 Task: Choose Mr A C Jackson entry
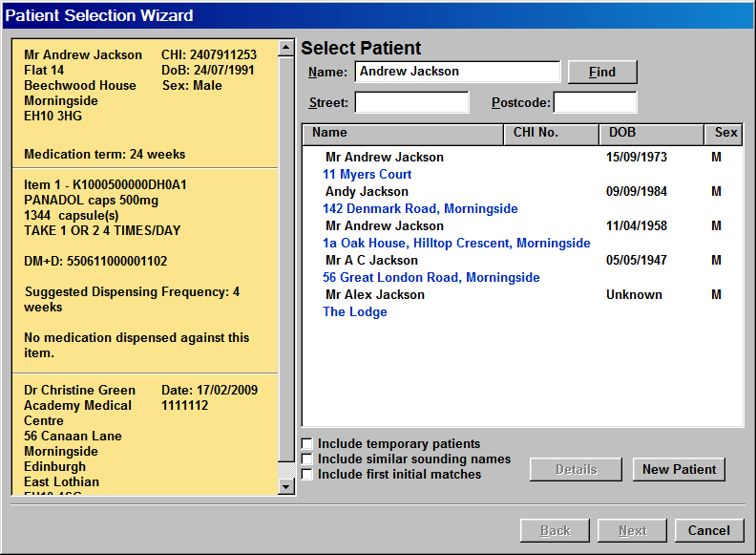click(x=371, y=260)
